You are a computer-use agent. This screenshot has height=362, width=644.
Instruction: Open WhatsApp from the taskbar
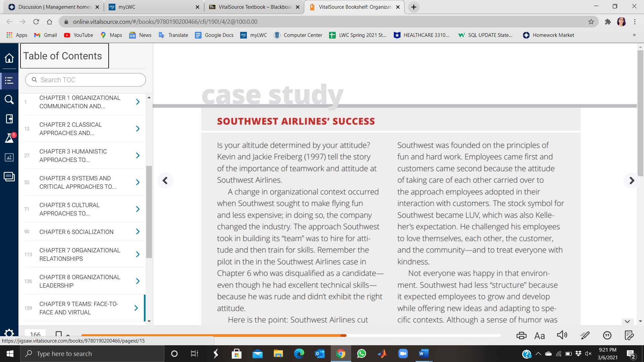[361, 354]
